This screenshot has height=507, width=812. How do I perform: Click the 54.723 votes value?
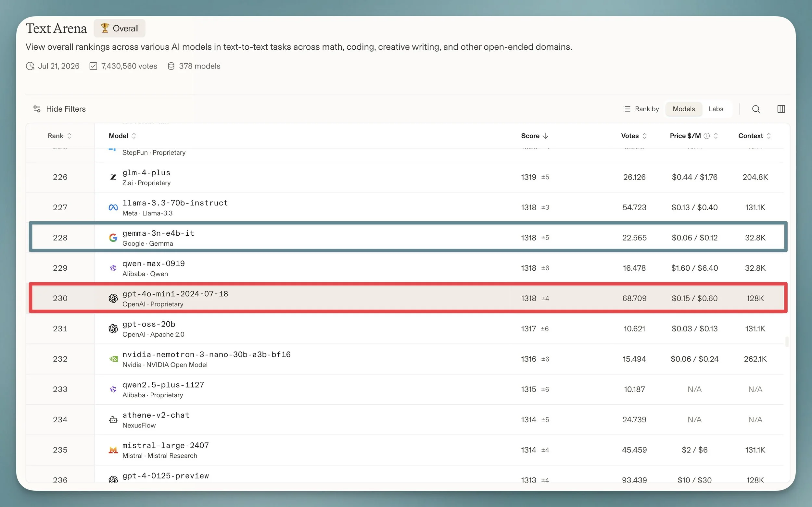pos(634,207)
